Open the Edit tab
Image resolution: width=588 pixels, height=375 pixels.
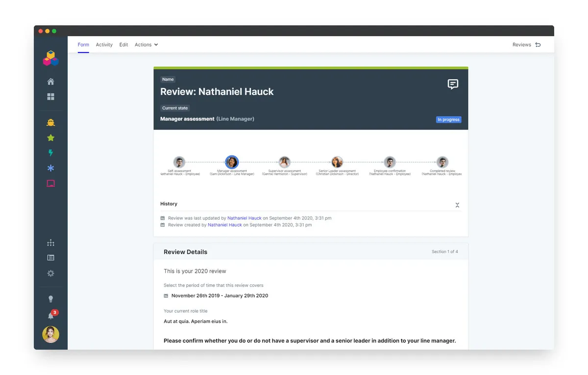(123, 45)
